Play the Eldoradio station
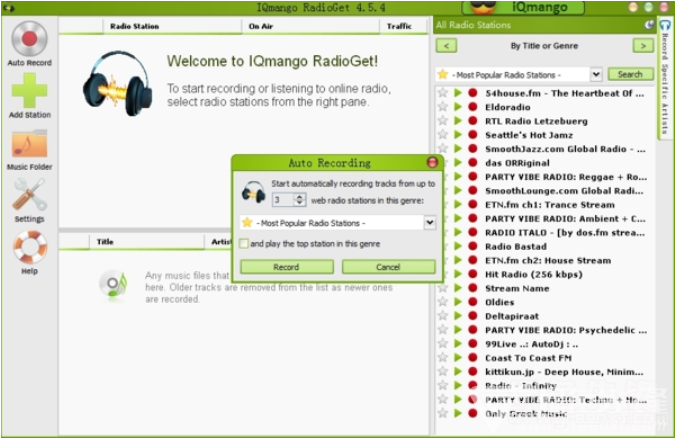 (x=458, y=107)
